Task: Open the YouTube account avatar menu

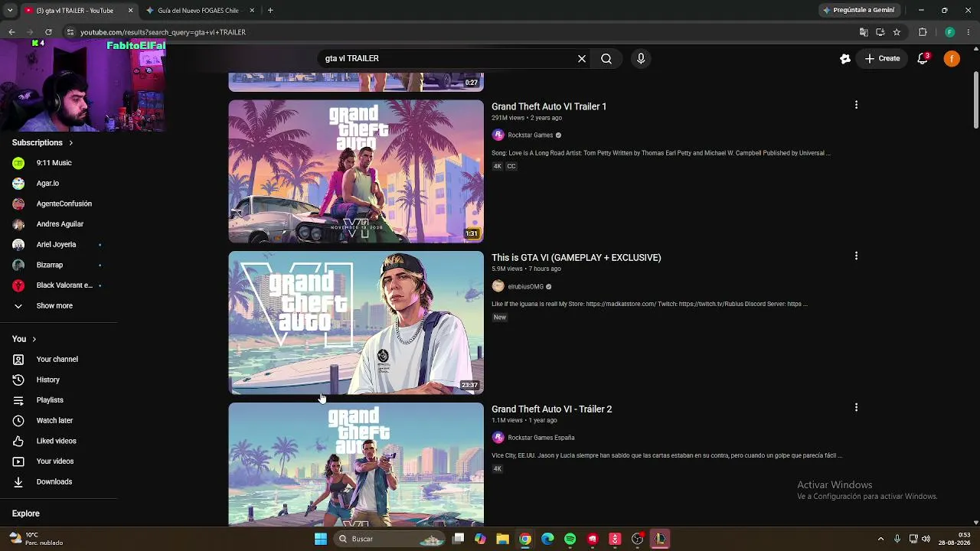Action: pos(952,58)
